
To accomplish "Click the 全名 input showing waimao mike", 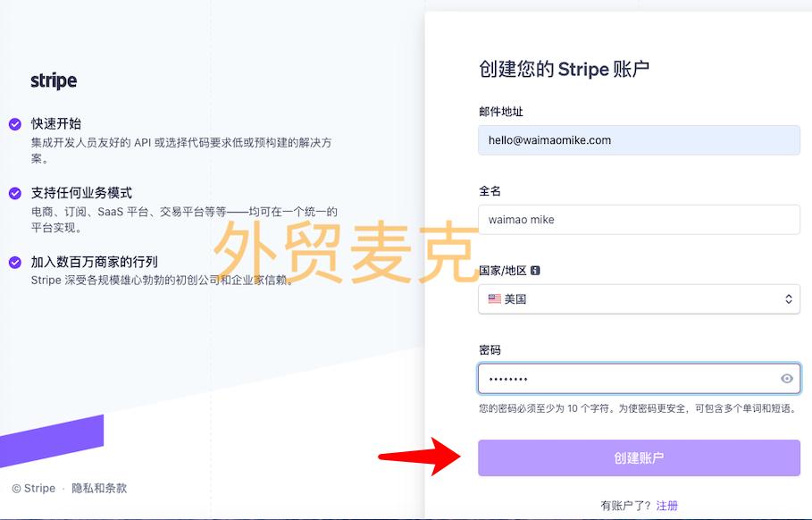I will click(639, 220).
